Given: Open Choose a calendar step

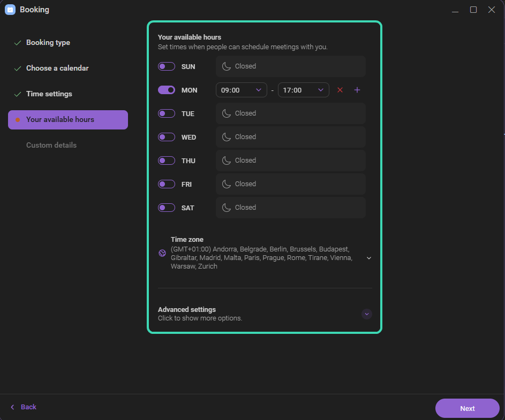Looking at the screenshot, I should click(57, 68).
